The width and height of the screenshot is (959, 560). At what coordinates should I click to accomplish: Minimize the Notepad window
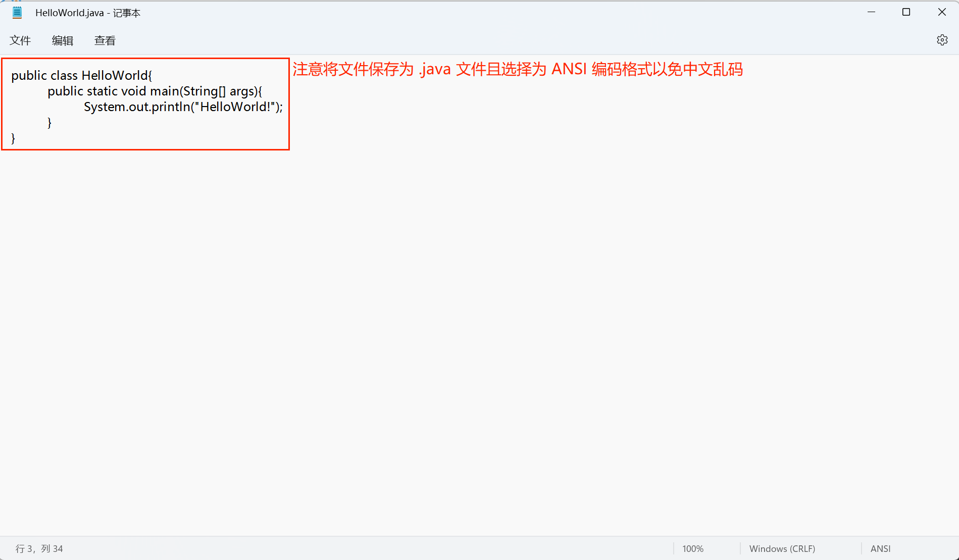click(871, 12)
